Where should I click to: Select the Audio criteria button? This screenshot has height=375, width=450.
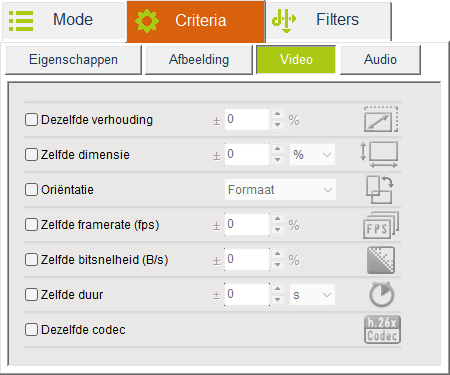(380, 60)
